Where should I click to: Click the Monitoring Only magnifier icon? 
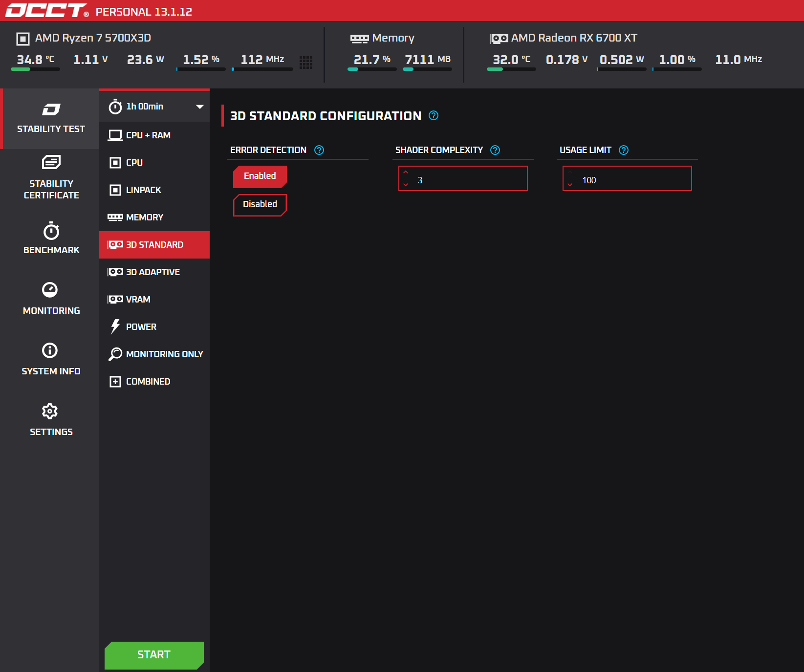pos(115,354)
